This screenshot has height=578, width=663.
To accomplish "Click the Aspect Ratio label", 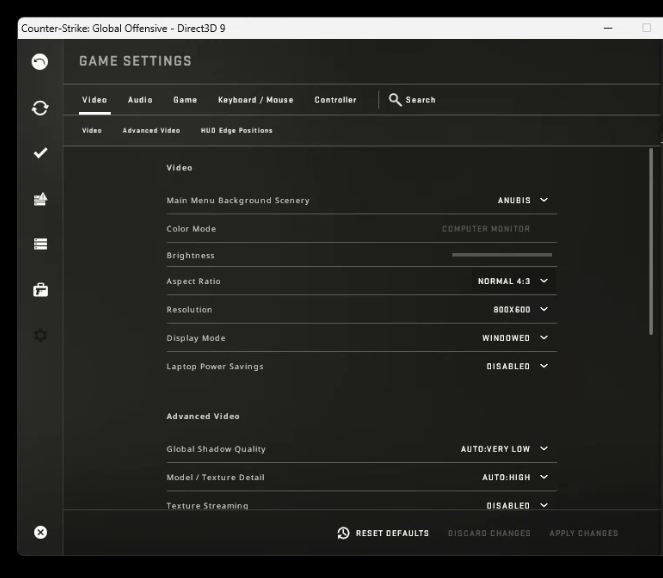I will [x=193, y=281].
